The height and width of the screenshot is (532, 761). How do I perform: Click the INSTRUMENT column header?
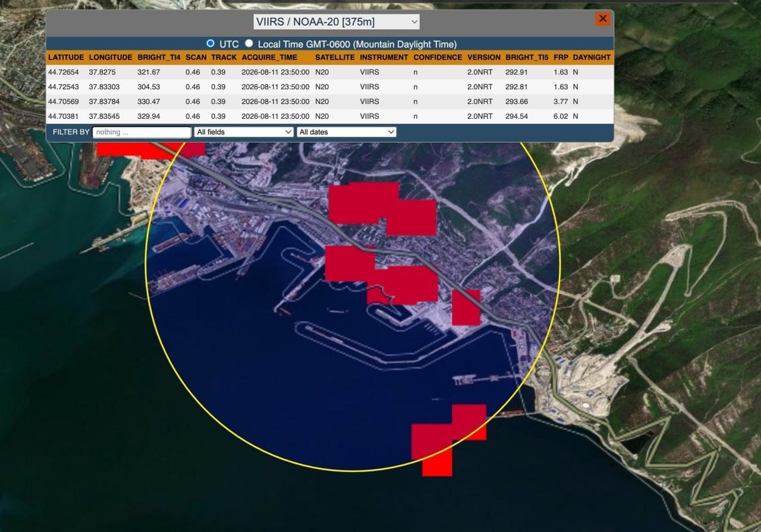pyautogui.click(x=384, y=58)
